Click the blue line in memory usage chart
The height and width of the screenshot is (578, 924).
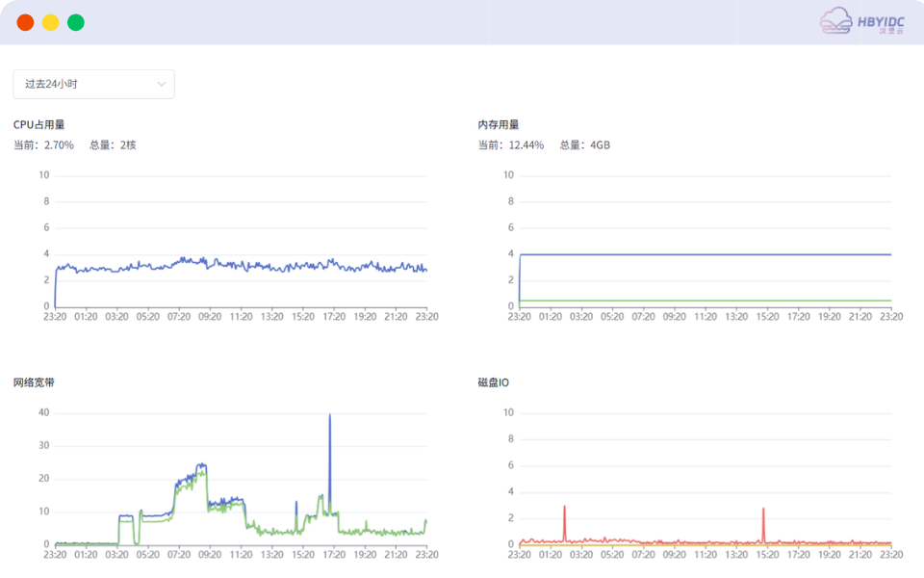(703, 254)
